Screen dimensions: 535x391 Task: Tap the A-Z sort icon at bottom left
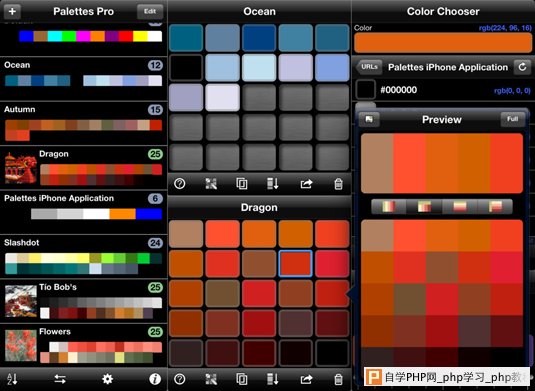point(12,379)
